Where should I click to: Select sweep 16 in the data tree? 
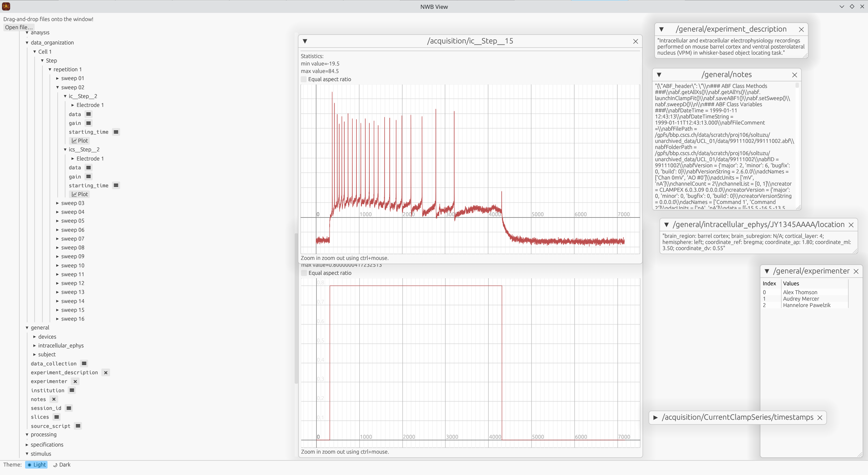(x=73, y=318)
